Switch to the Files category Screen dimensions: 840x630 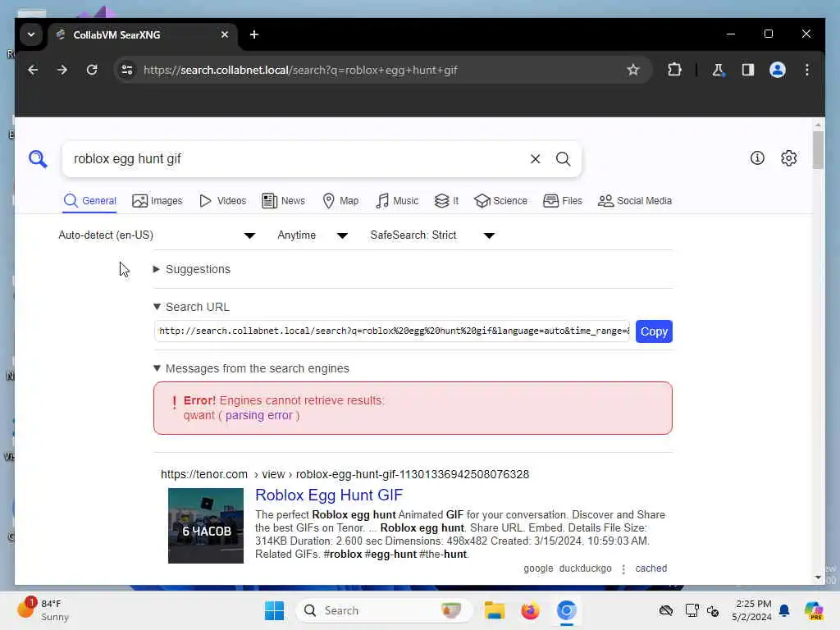(562, 201)
